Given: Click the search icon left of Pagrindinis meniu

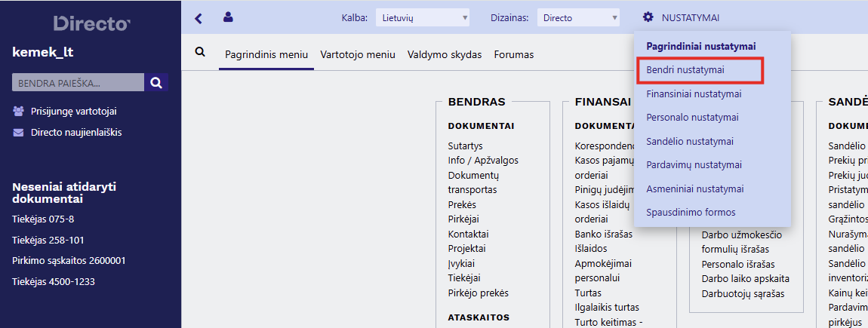Looking at the screenshot, I should pos(200,52).
